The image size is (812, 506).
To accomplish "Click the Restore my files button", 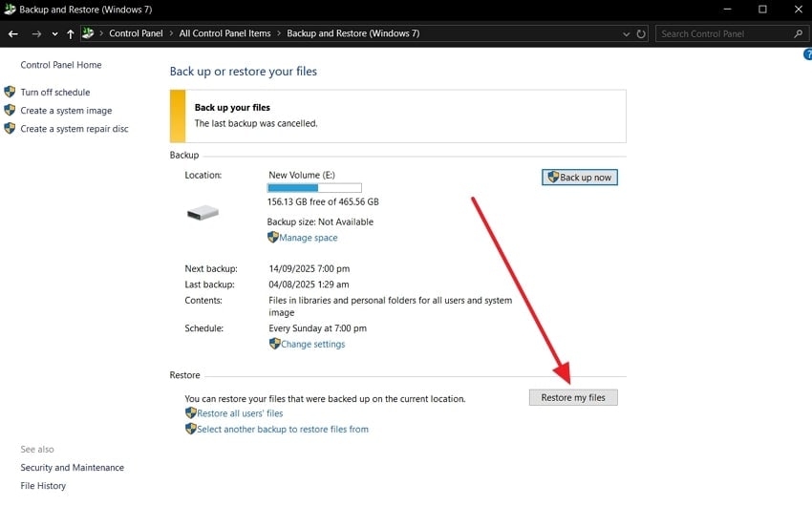I will point(573,397).
